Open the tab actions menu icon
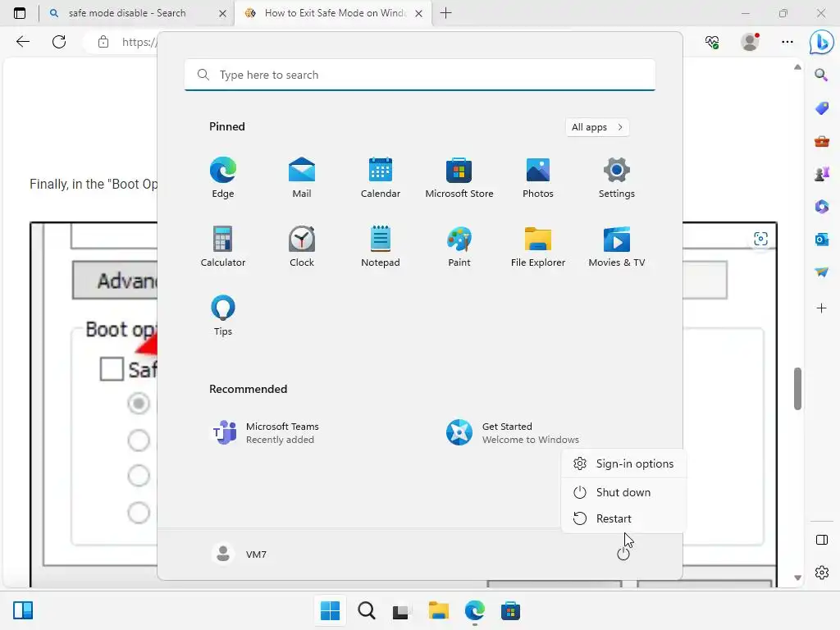Screen dimensions: 840x630 point(20,13)
